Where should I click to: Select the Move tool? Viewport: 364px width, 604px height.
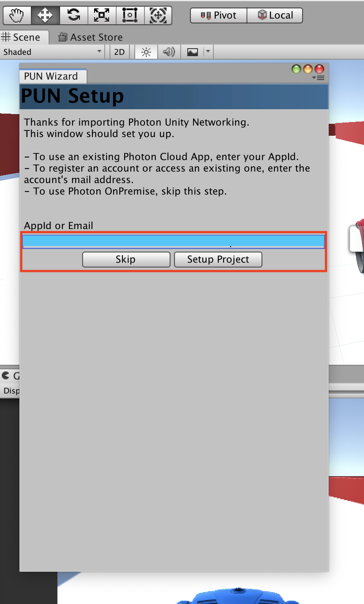[45, 15]
